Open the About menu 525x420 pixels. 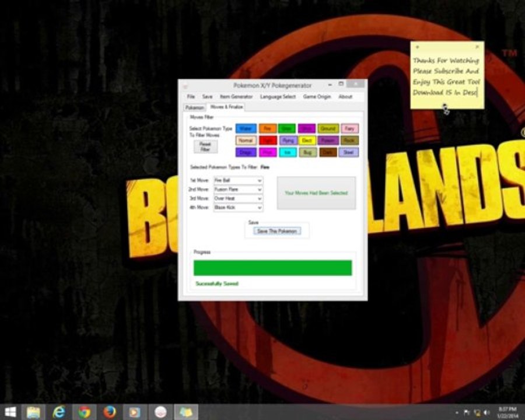point(345,96)
